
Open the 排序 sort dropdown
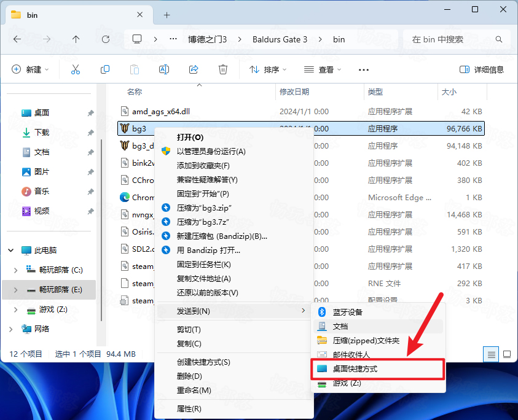pyautogui.click(x=268, y=69)
